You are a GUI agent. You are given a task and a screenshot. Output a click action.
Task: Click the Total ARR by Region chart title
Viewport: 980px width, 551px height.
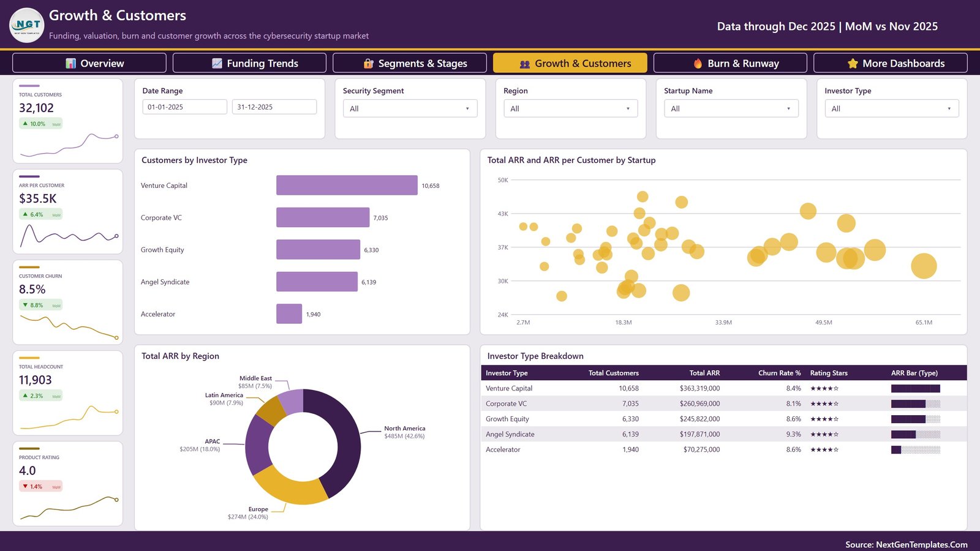coord(180,356)
